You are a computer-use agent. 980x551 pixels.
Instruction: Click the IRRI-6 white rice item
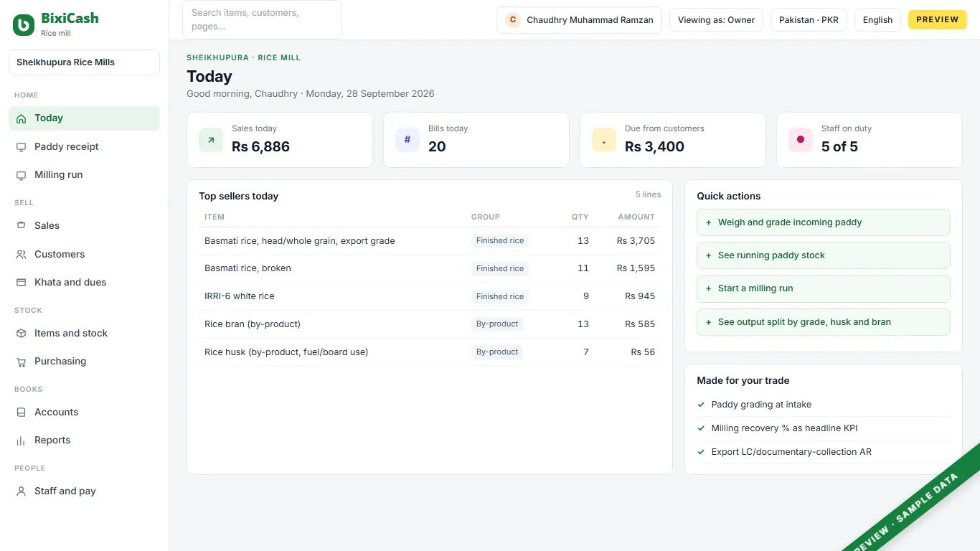click(x=240, y=296)
